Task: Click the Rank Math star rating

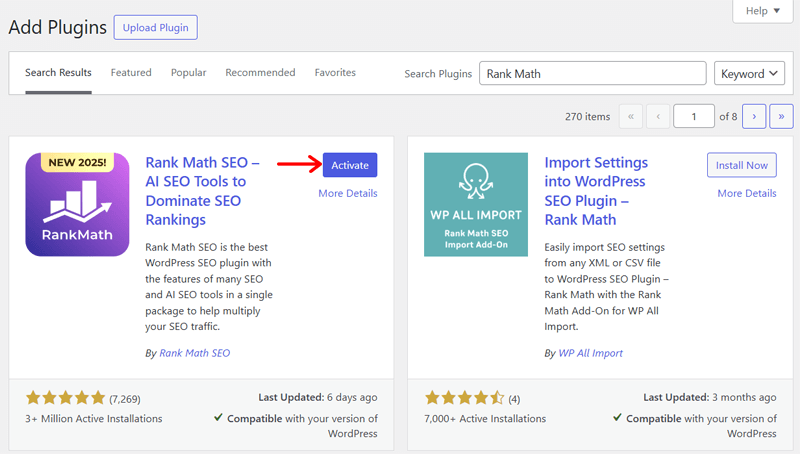Action: pyautogui.click(x=65, y=398)
